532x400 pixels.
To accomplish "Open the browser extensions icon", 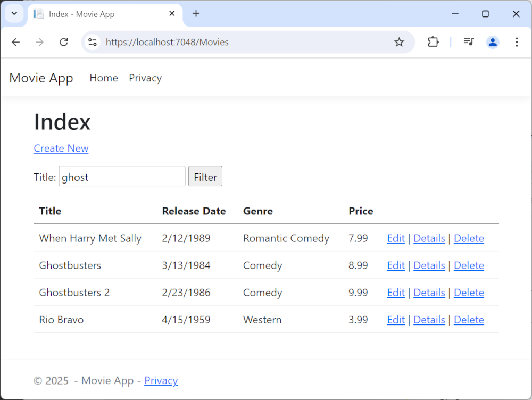I will point(433,42).
